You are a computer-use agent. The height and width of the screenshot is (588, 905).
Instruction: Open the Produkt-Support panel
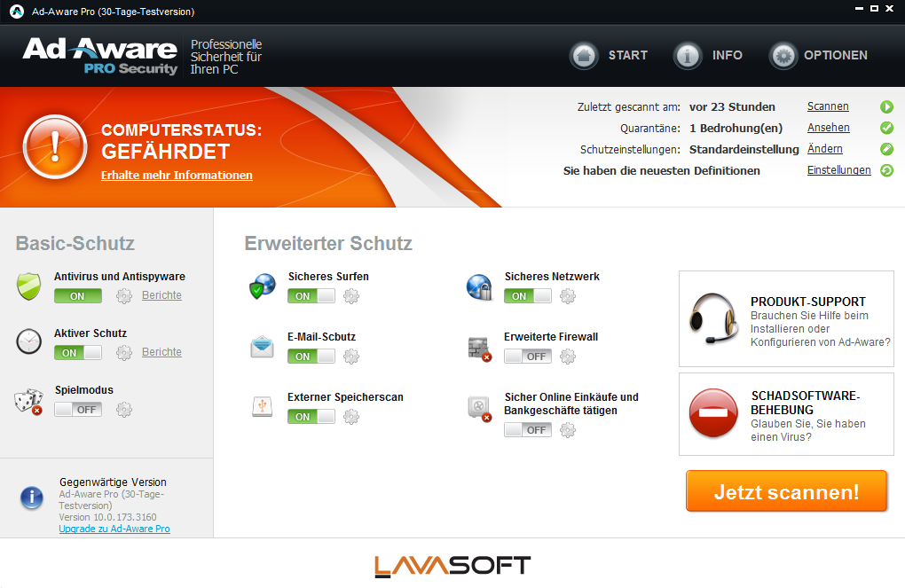coord(786,318)
